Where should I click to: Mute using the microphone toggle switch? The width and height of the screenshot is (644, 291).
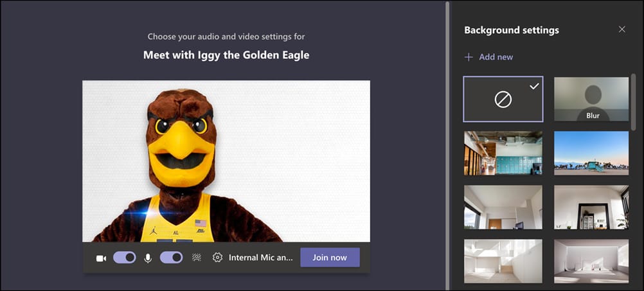click(172, 258)
